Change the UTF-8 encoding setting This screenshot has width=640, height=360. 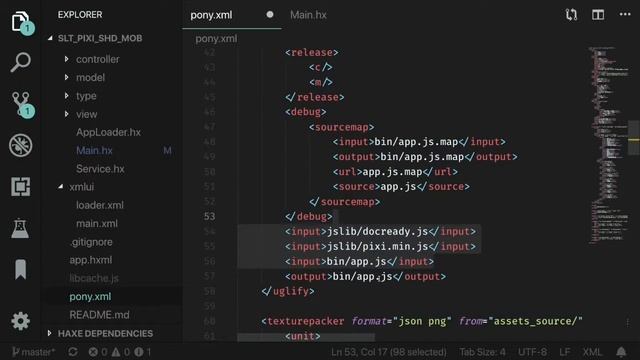coord(532,352)
